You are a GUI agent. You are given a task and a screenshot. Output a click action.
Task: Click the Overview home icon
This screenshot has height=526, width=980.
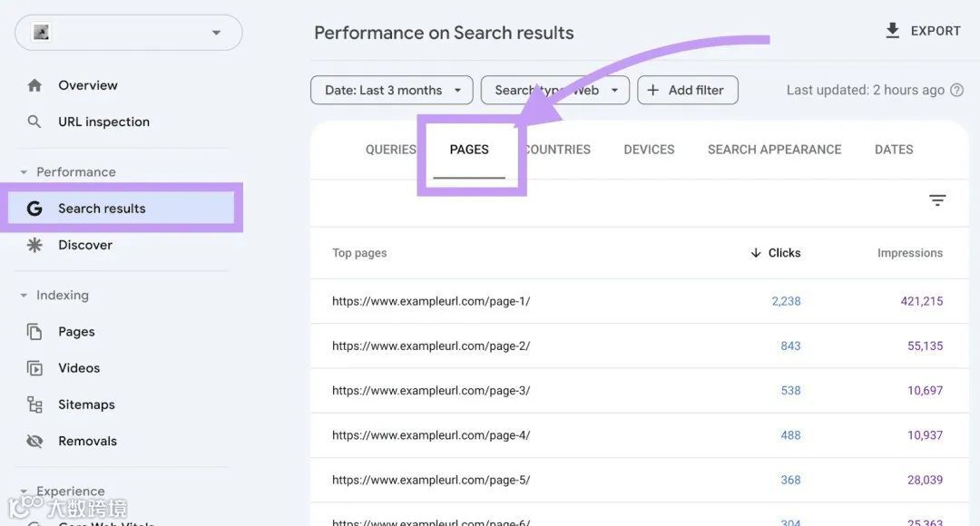pos(34,85)
